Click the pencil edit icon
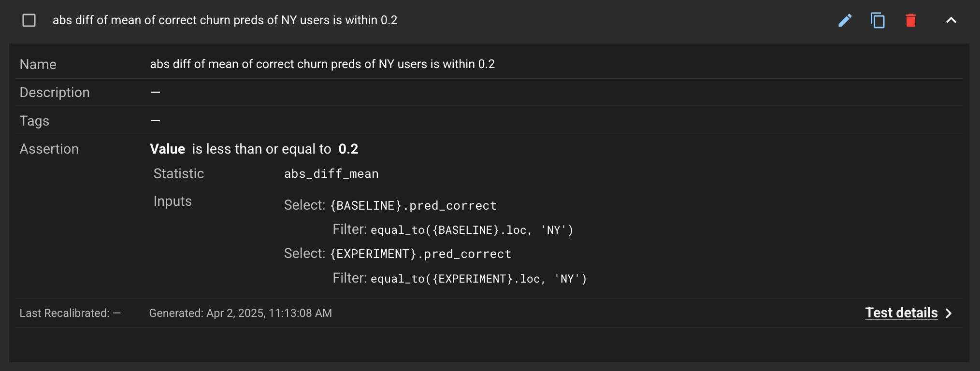 845,20
